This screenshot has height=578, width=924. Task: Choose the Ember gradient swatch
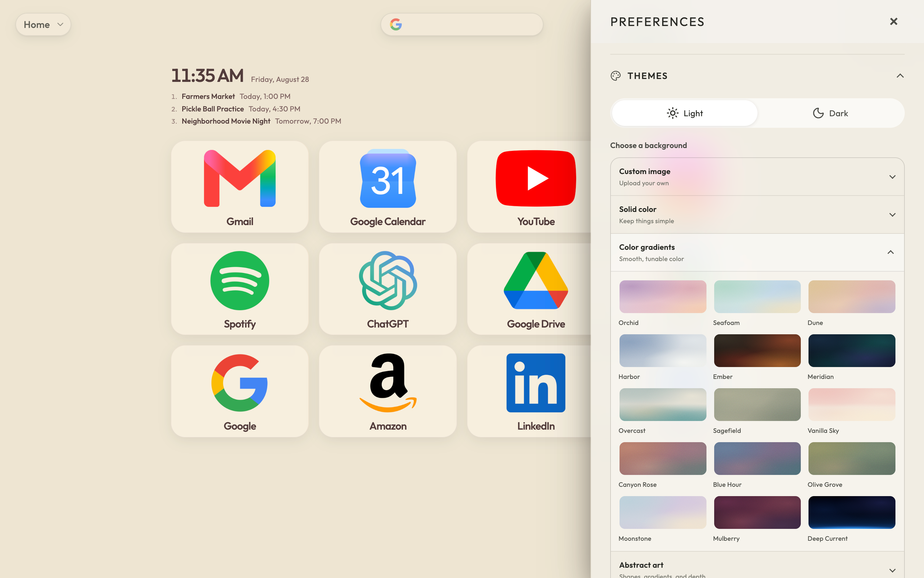coord(757,351)
